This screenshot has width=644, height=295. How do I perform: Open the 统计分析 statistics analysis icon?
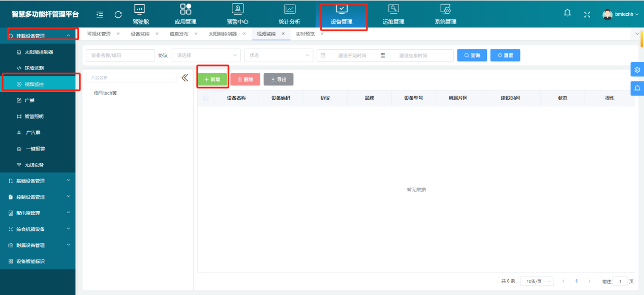290,14
